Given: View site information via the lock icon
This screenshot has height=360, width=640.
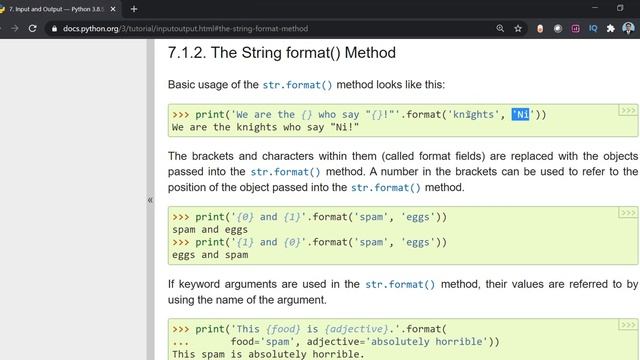Looking at the screenshot, I should click(54, 29).
